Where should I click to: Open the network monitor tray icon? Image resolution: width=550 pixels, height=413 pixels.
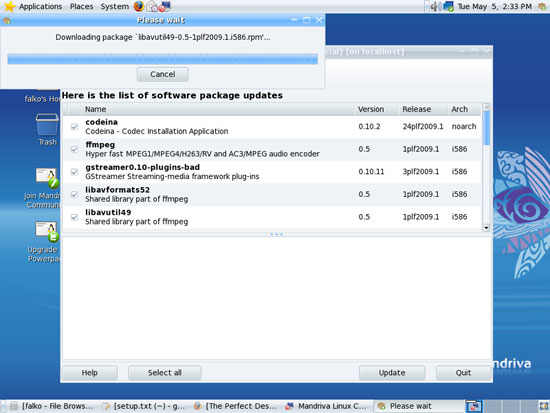point(448,6)
